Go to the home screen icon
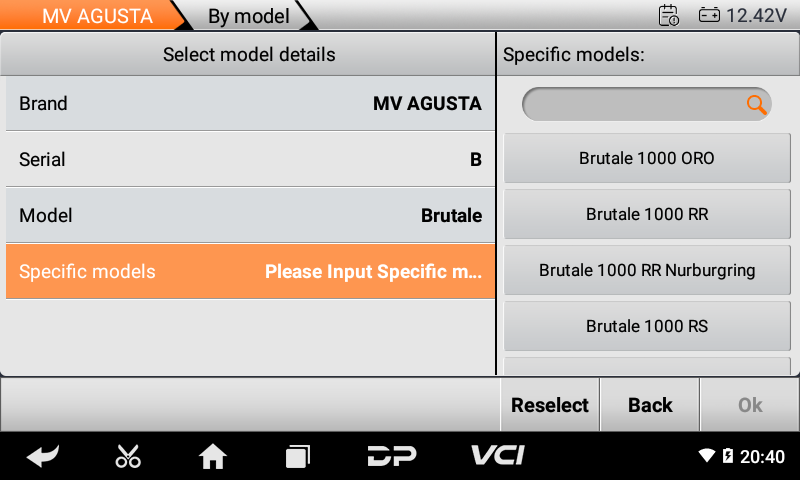Image resolution: width=800 pixels, height=480 pixels. point(213,456)
